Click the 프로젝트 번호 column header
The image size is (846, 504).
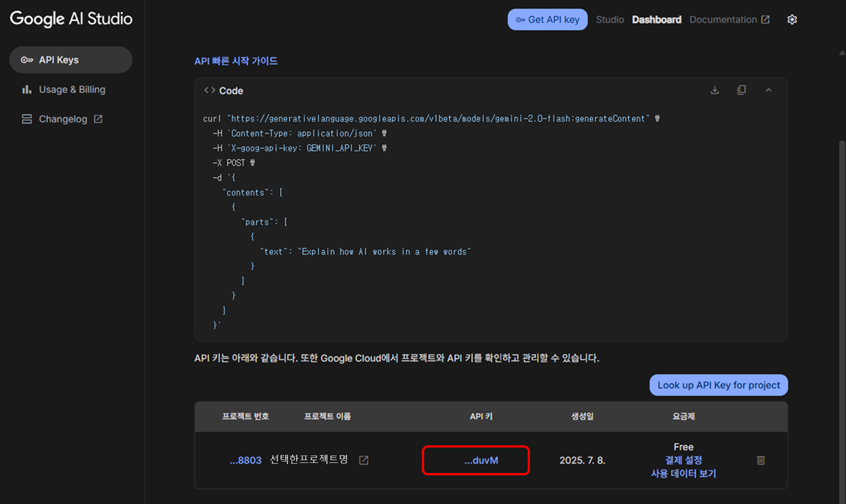point(245,416)
